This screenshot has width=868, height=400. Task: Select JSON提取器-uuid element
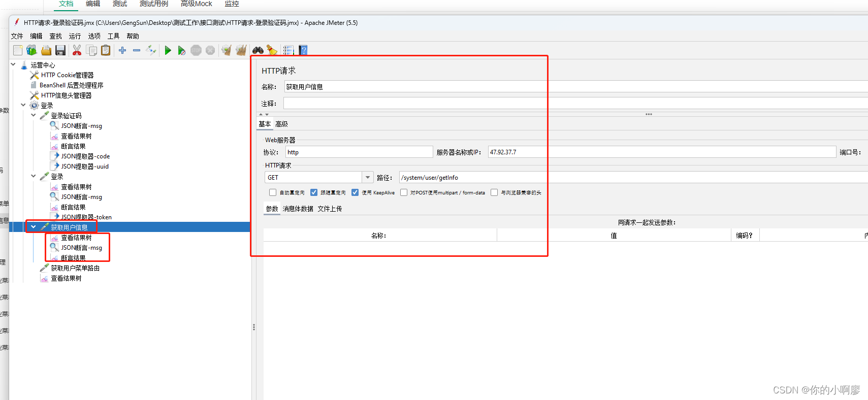pyautogui.click(x=85, y=166)
